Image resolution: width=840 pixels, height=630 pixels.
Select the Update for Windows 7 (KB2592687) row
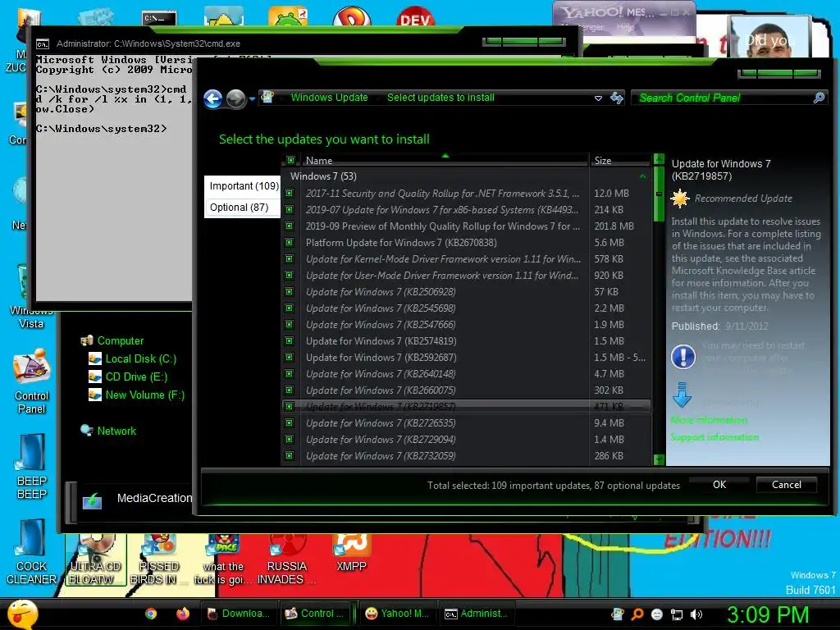[466, 358]
